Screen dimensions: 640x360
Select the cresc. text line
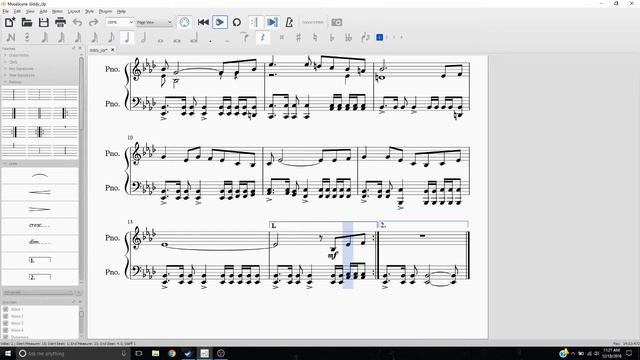40,225
